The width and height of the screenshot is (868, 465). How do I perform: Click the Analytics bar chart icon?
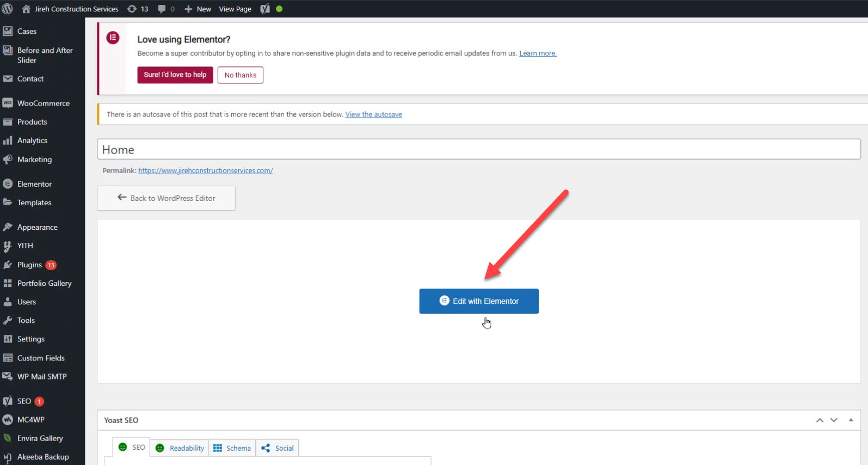pyautogui.click(x=8, y=140)
